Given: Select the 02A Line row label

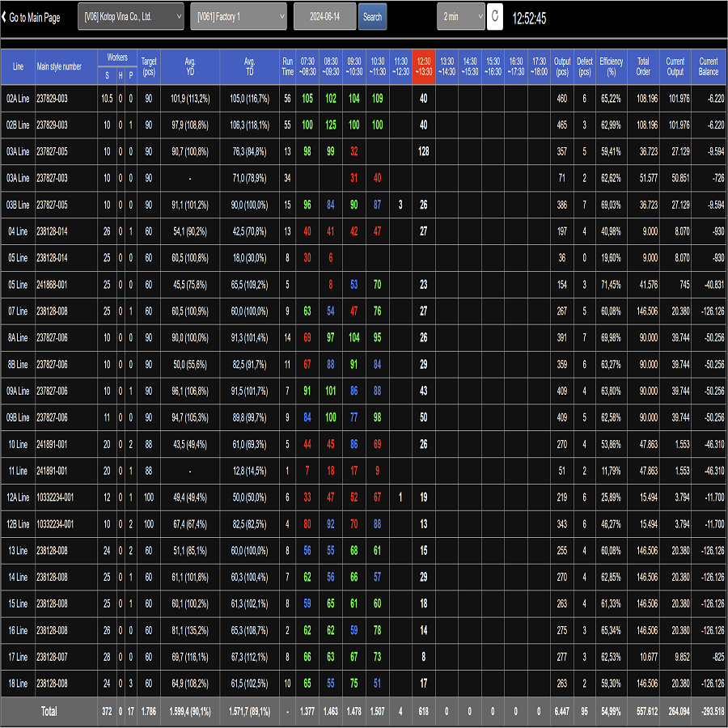Looking at the screenshot, I should coord(18,99).
